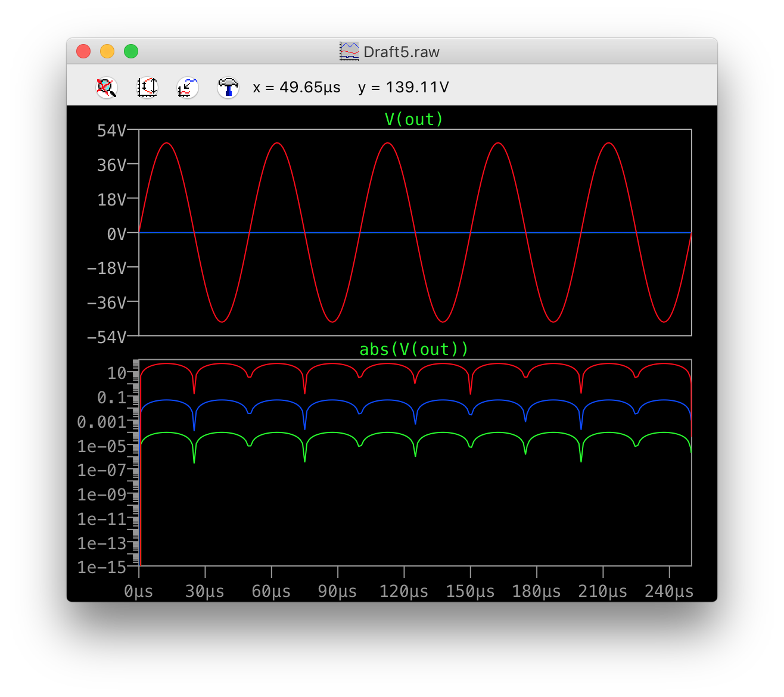Enter full screen using the green button
784x697 pixels.
pos(131,52)
